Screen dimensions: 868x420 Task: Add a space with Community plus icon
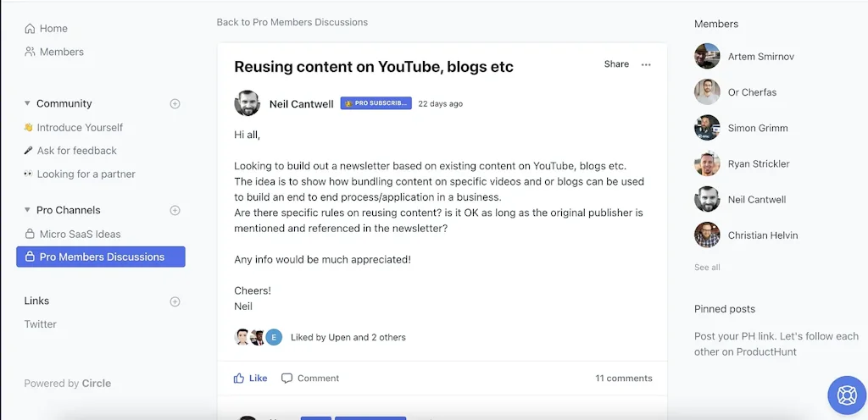coord(175,104)
